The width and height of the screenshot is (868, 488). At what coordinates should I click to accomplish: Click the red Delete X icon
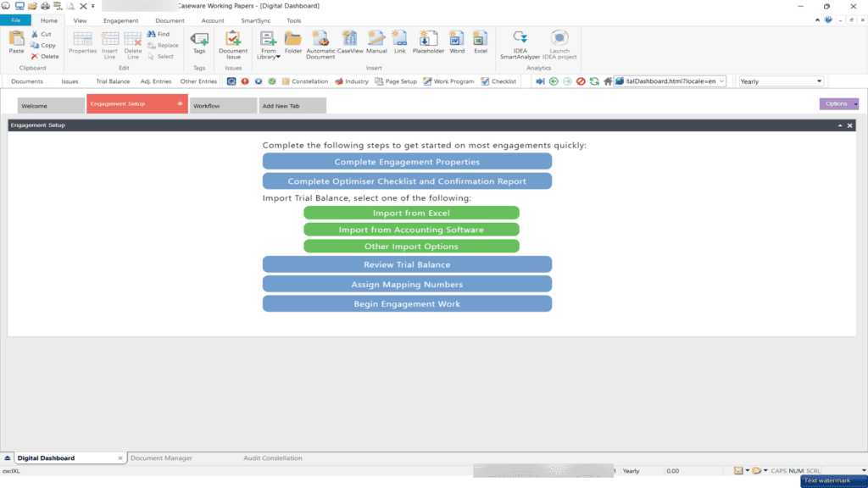[x=35, y=57]
